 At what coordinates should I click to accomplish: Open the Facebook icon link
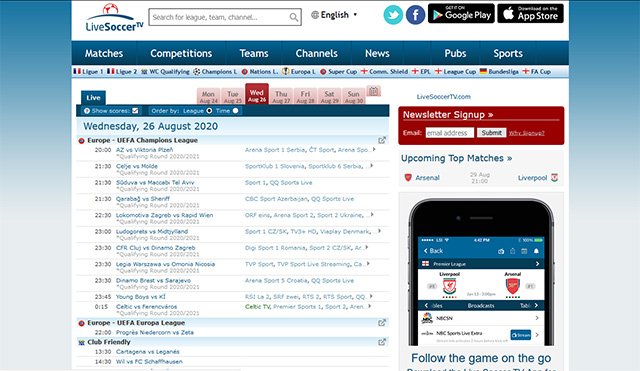(x=415, y=15)
